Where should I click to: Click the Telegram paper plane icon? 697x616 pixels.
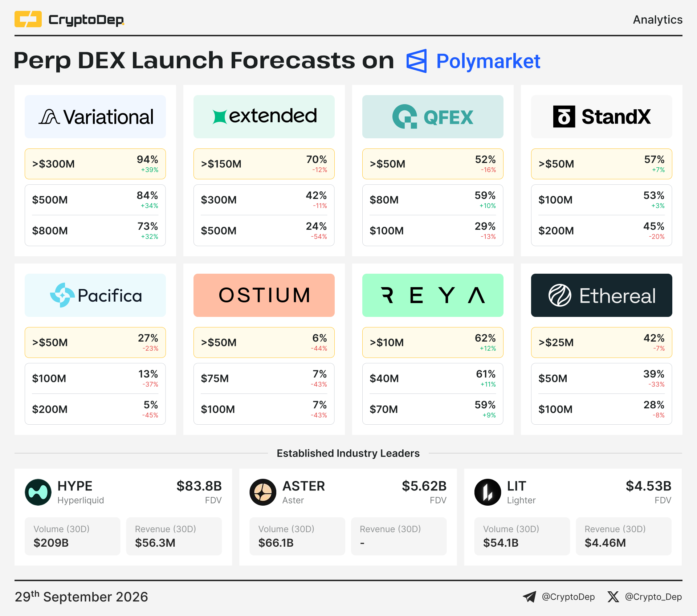[x=529, y=597]
